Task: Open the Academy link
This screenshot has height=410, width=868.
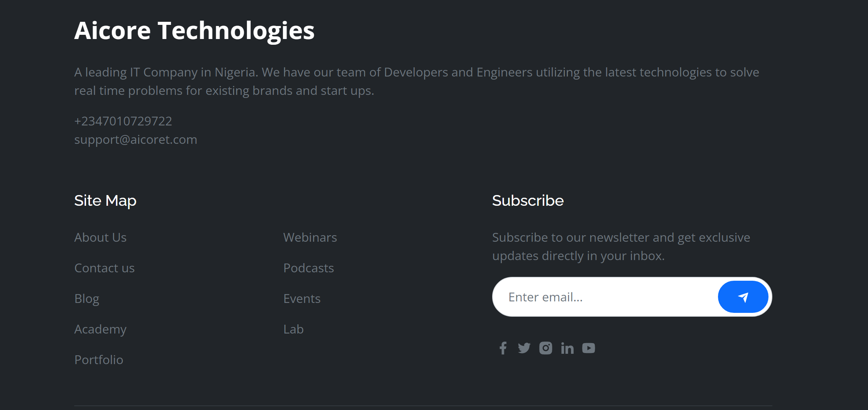Action: pos(100,329)
